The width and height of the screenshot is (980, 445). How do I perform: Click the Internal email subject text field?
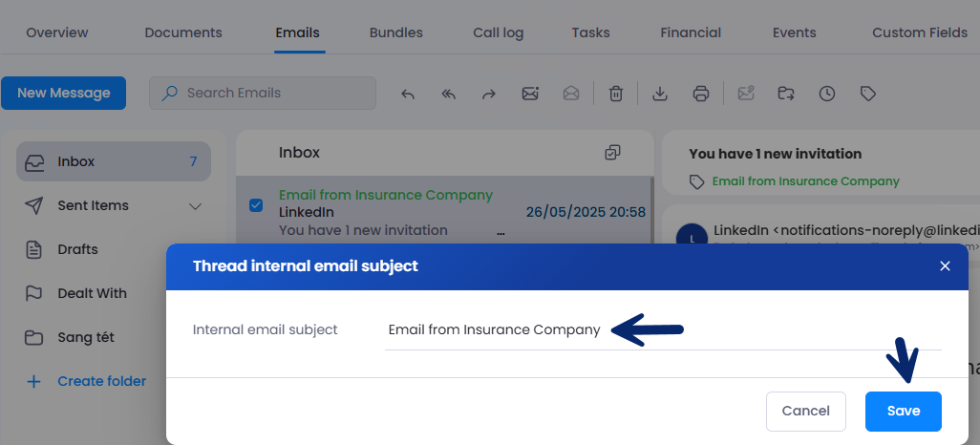coord(663,330)
